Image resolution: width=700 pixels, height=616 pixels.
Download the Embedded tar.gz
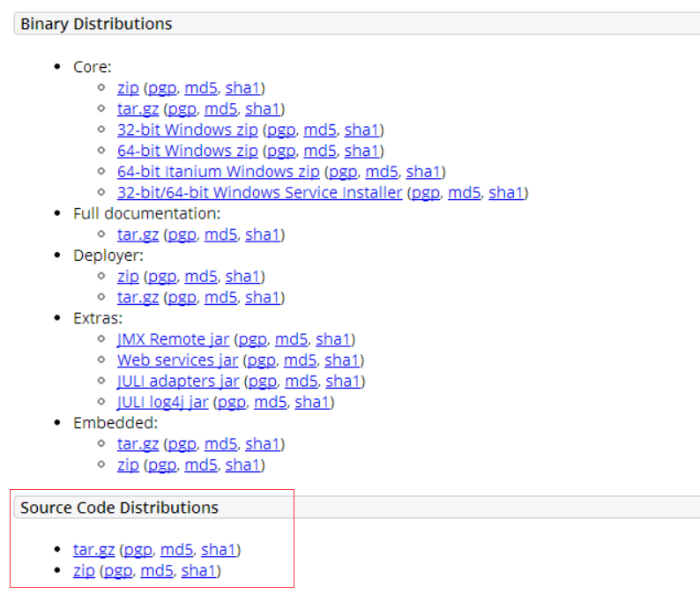(x=138, y=444)
